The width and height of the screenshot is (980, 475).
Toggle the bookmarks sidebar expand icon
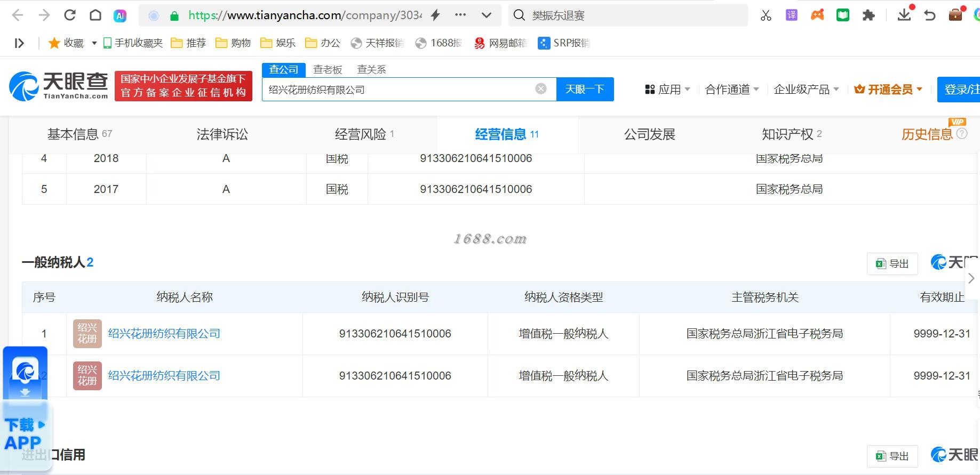[19, 43]
